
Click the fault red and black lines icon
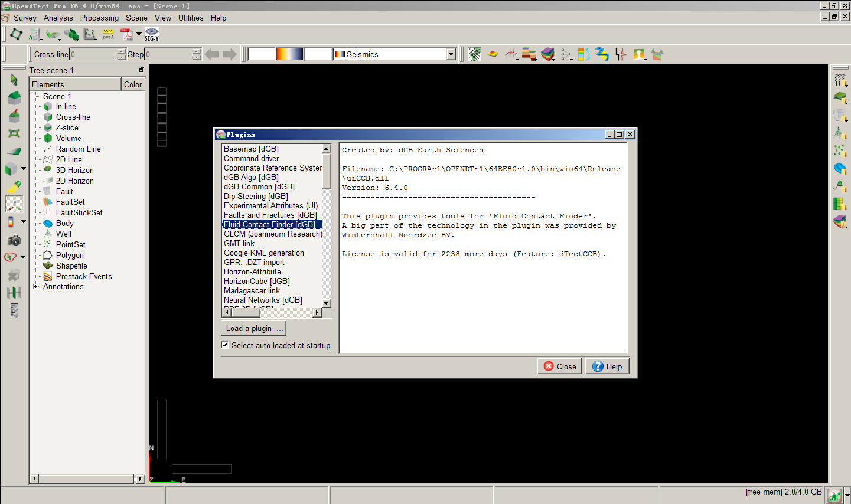[621, 54]
